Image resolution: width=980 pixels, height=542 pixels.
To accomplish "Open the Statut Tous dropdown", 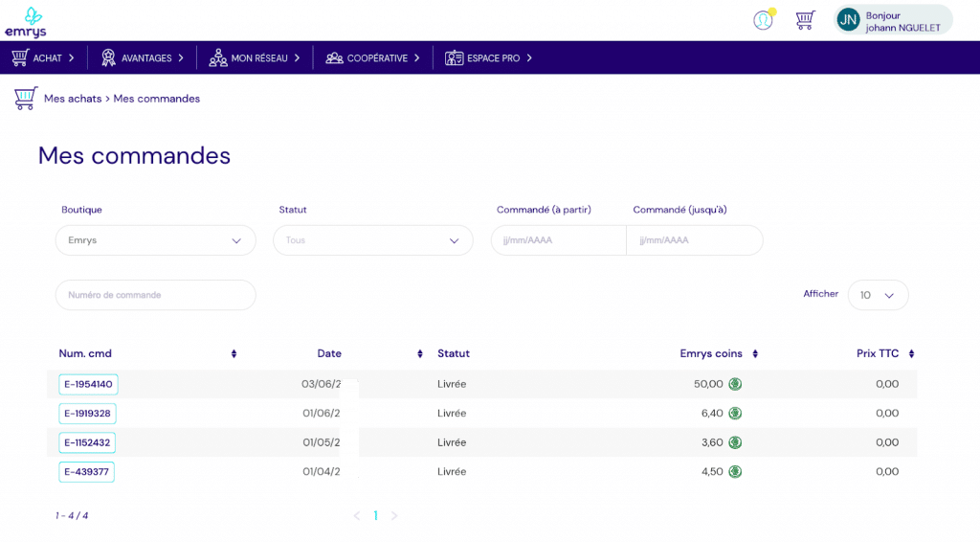I will (x=373, y=240).
